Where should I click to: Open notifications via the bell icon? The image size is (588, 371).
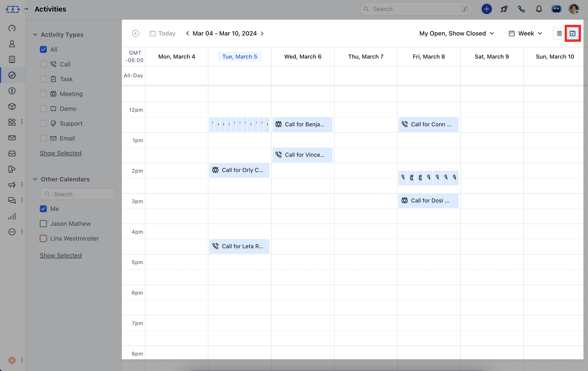point(539,9)
